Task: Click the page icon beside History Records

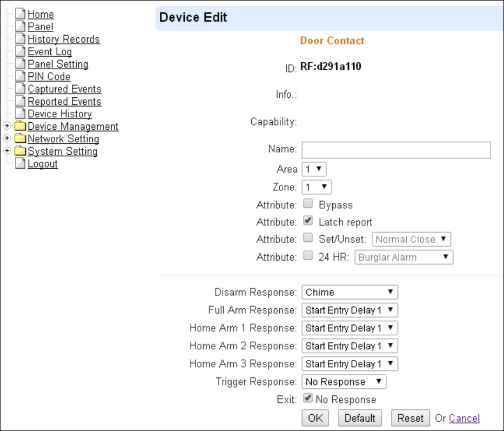Action: pyautogui.click(x=20, y=39)
